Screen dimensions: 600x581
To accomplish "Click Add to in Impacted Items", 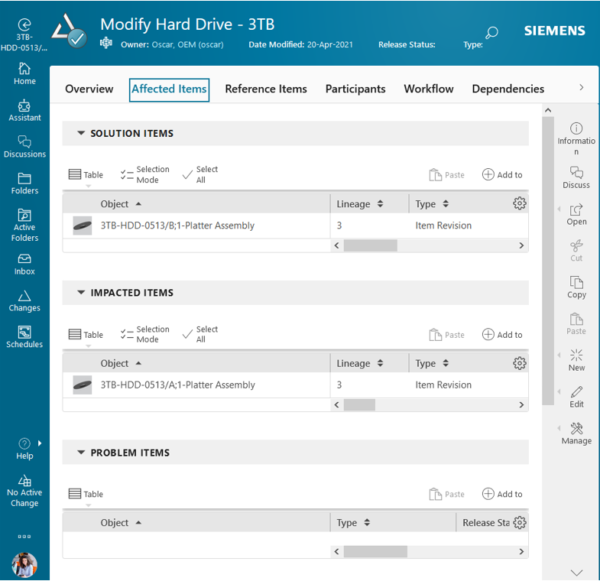I will click(502, 335).
